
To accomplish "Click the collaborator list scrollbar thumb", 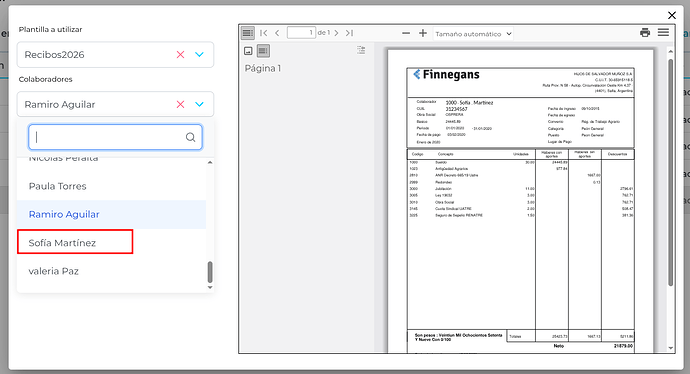I will (x=210, y=272).
